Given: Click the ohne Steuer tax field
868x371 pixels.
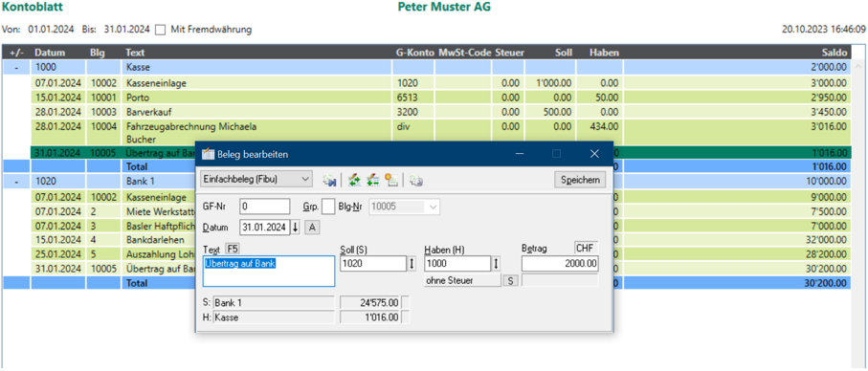Looking at the screenshot, I should point(462,281).
